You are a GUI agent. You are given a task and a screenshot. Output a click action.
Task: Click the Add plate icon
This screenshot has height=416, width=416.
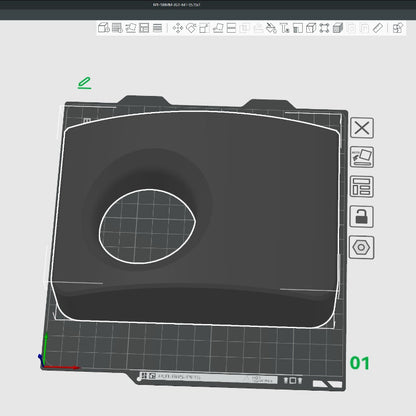(x=117, y=28)
